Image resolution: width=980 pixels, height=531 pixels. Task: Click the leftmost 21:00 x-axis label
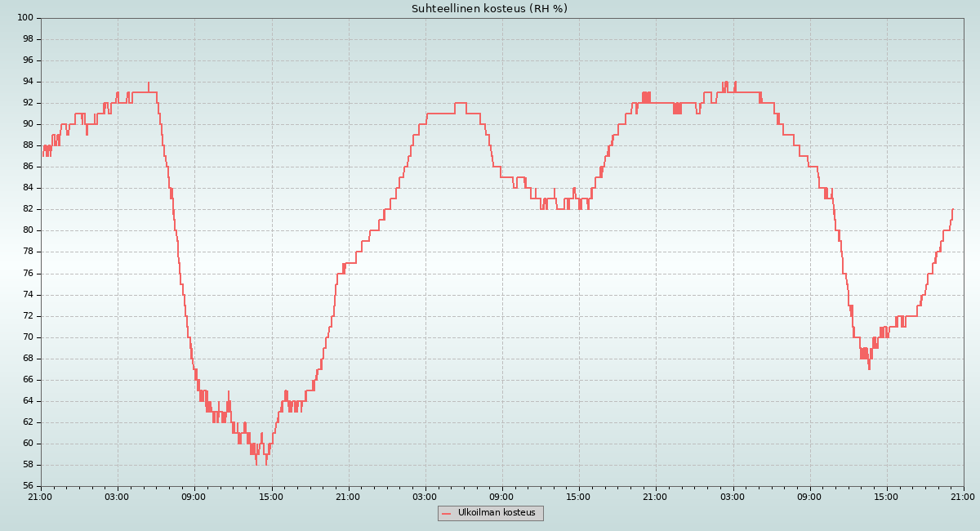click(40, 496)
